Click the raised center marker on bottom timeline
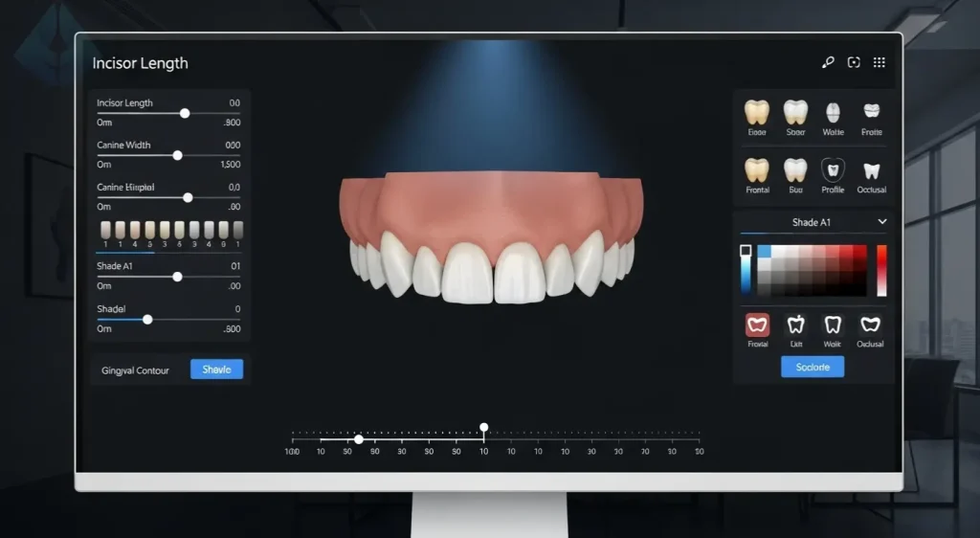This screenshot has height=538, width=980. (484, 427)
